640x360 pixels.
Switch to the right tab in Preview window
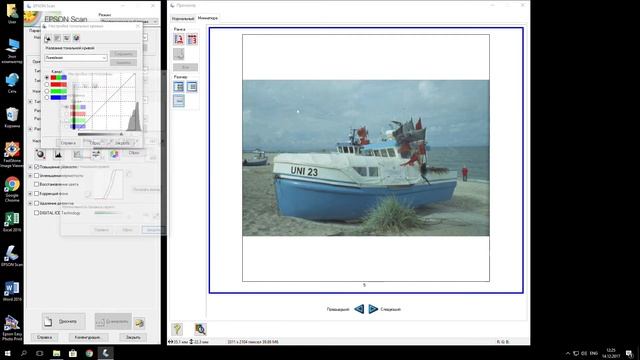click(207, 18)
